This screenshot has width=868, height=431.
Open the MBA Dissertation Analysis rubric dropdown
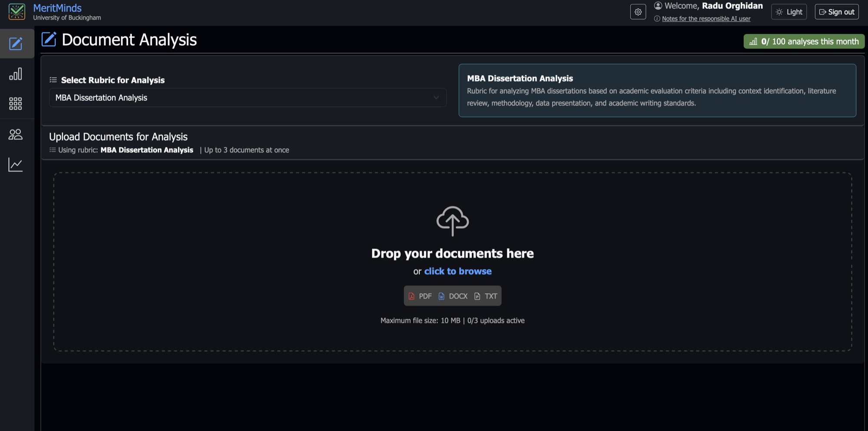tap(248, 98)
